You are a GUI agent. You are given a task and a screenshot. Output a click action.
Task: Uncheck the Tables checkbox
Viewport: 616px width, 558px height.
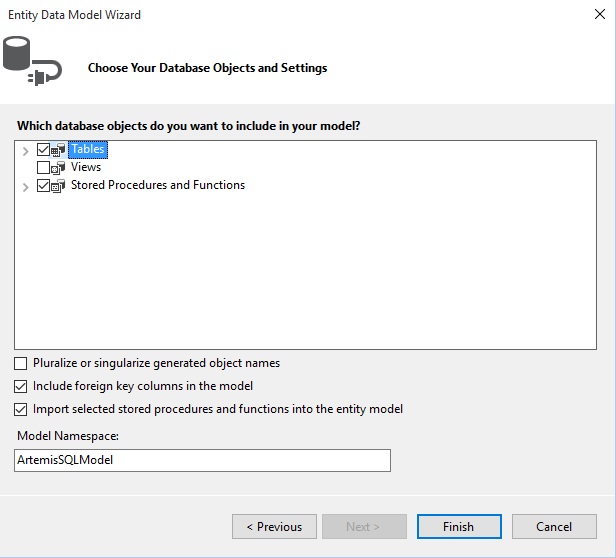pos(43,150)
